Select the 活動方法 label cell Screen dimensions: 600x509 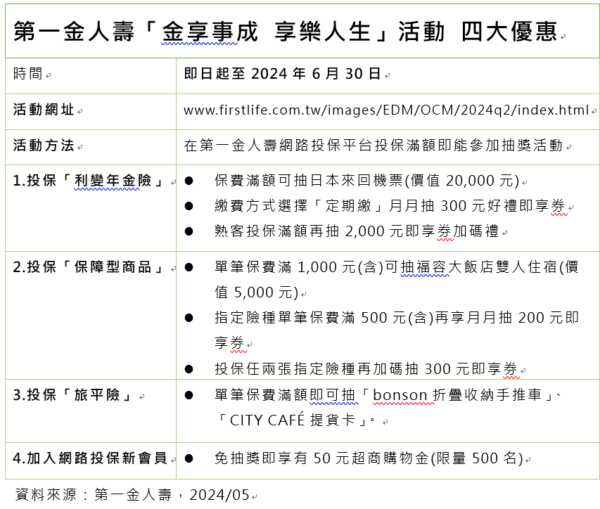coord(91,147)
